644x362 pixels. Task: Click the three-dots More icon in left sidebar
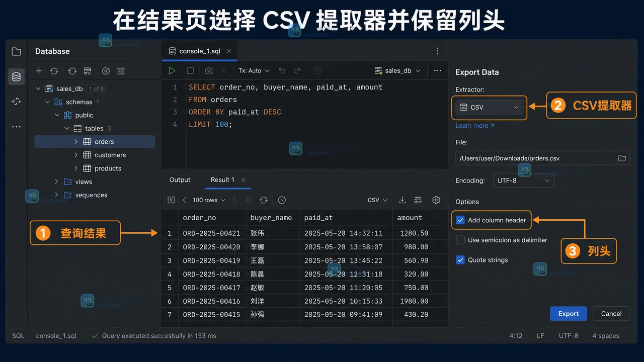click(16, 127)
